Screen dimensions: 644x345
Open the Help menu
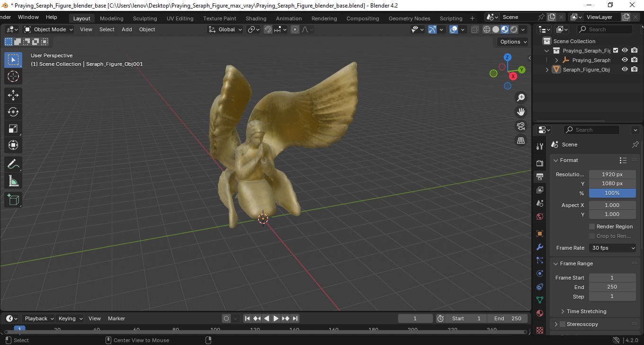pyautogui.click(x=51, y=17)
